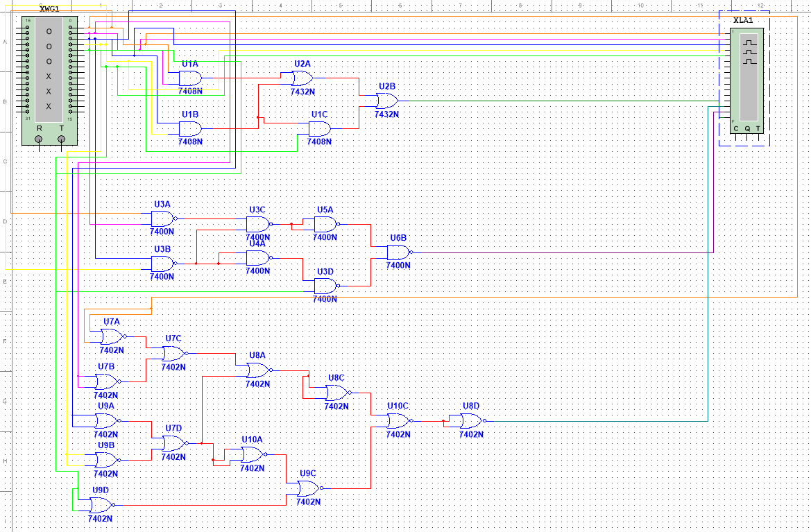Viewport: 811px width, 532px height.
Task: Select the XWG1 word generator instrument
Action: tap(50, 80)
